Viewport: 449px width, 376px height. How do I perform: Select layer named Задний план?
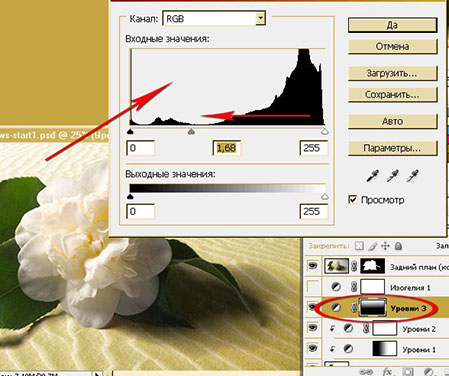coord(419,267)
